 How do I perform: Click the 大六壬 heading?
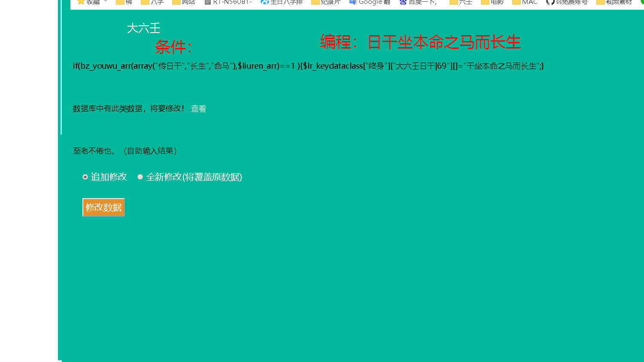[x=144, y=29]
